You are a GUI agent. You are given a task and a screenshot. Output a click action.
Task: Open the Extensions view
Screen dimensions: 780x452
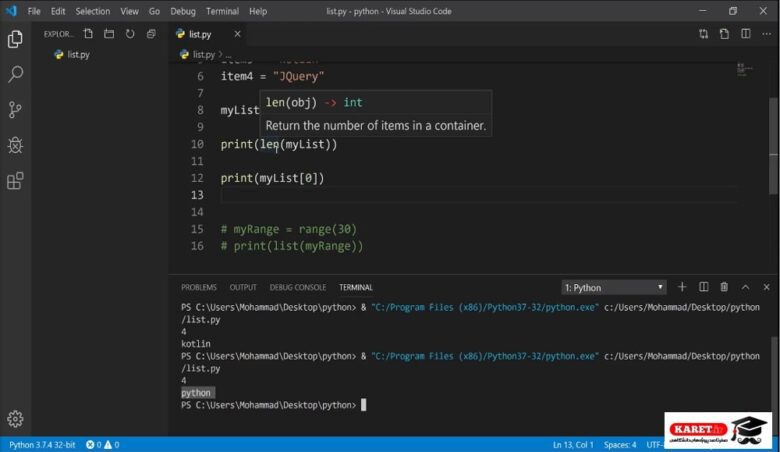tap(15, 181)
